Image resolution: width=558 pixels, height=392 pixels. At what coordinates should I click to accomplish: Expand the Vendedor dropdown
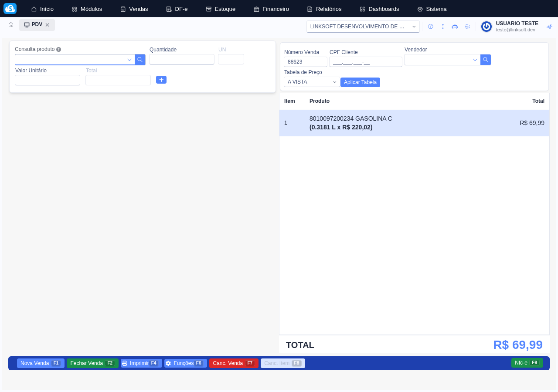pyautogui.click(x=475, y=60)
